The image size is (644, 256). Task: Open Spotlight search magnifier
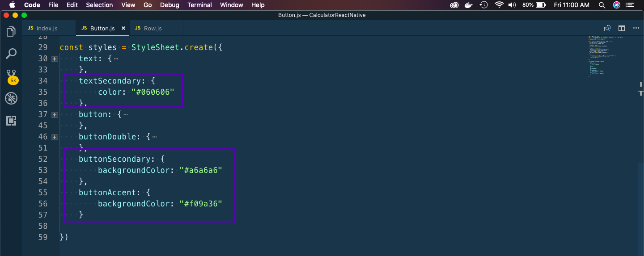602,5
